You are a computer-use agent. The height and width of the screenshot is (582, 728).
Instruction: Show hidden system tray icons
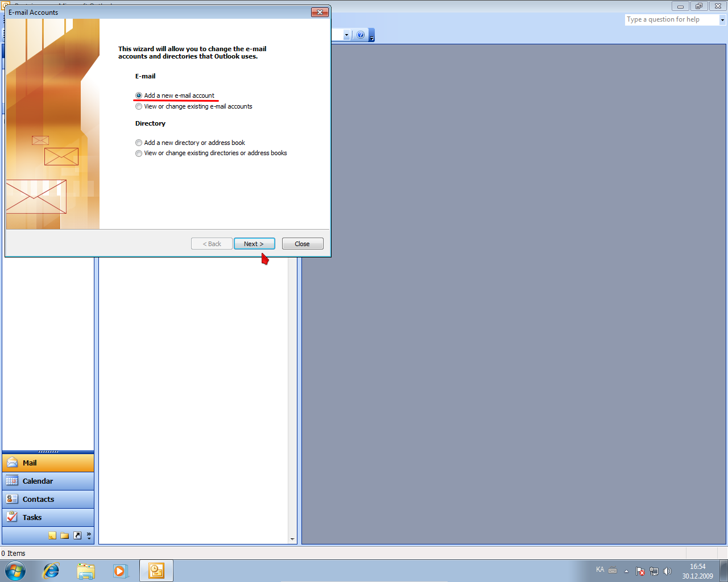pyautogui.click(x=626, y=571)
